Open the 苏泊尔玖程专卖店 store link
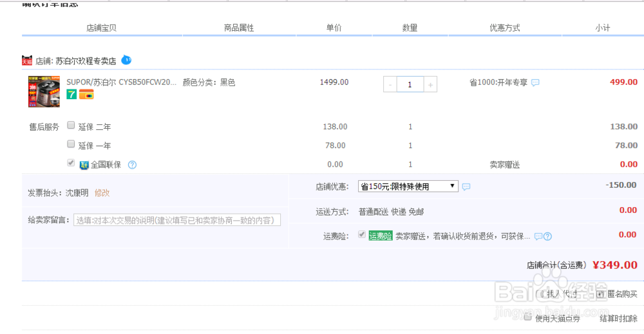Screen dimensions: 644x334 coord(86,61)
